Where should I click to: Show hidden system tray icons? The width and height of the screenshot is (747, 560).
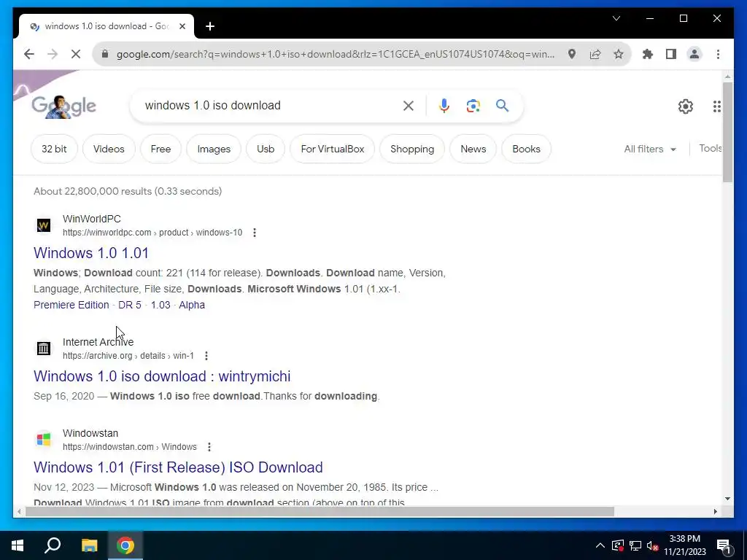(x=600, y=545)
